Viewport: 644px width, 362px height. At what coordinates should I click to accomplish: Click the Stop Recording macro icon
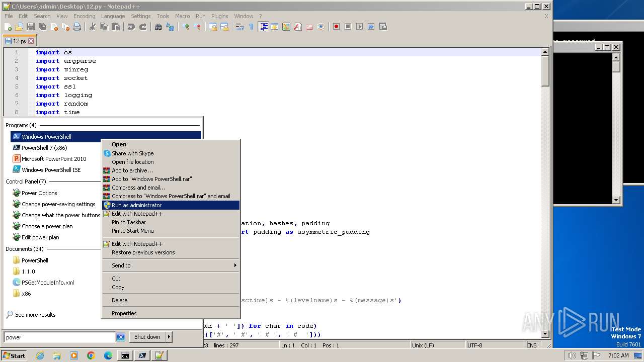pyautogui.click(x=348, y=27)
